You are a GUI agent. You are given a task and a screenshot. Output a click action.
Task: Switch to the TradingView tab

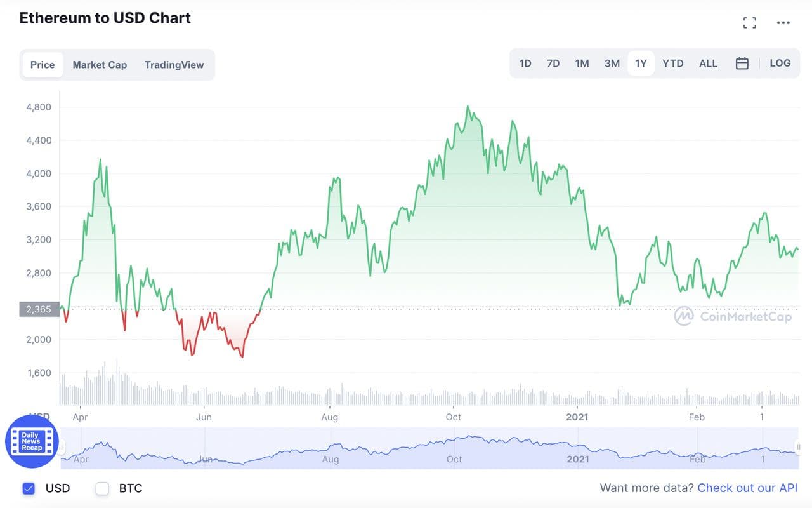point(174,65)
